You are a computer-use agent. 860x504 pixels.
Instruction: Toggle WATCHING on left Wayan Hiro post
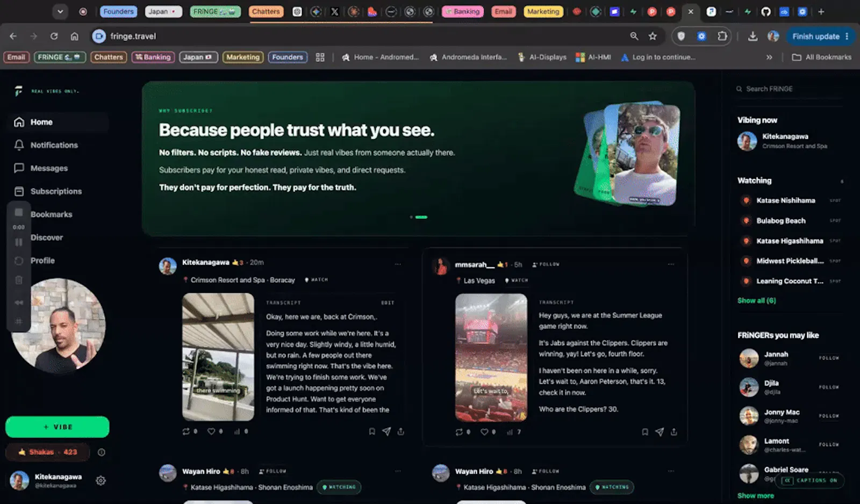(x=339, y=487)
